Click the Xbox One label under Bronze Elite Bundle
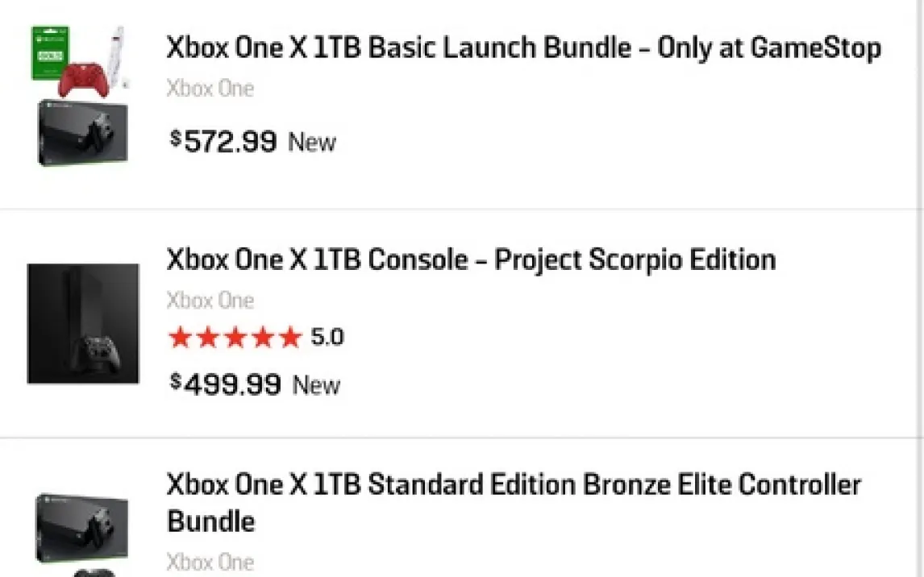The image size is (924, 577). 210,562
